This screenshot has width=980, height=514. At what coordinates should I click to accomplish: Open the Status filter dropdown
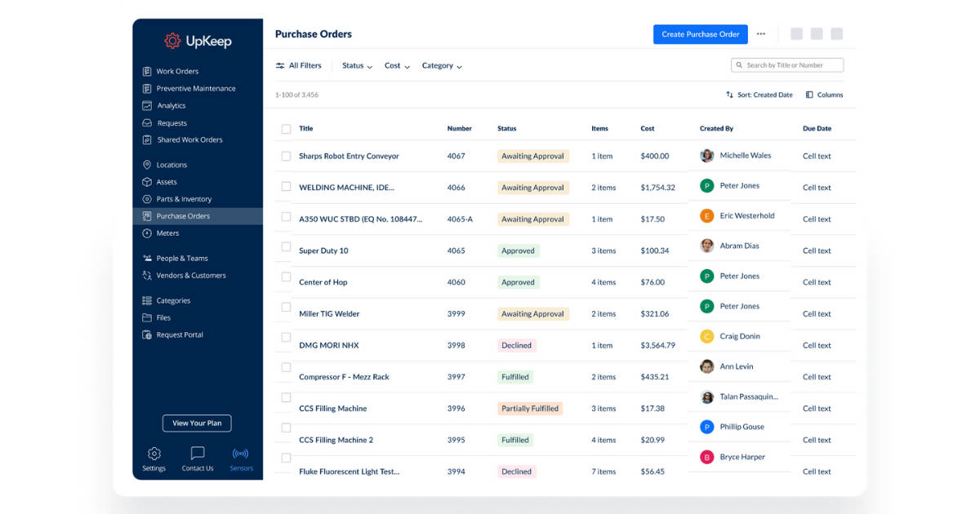click(357, 65)
